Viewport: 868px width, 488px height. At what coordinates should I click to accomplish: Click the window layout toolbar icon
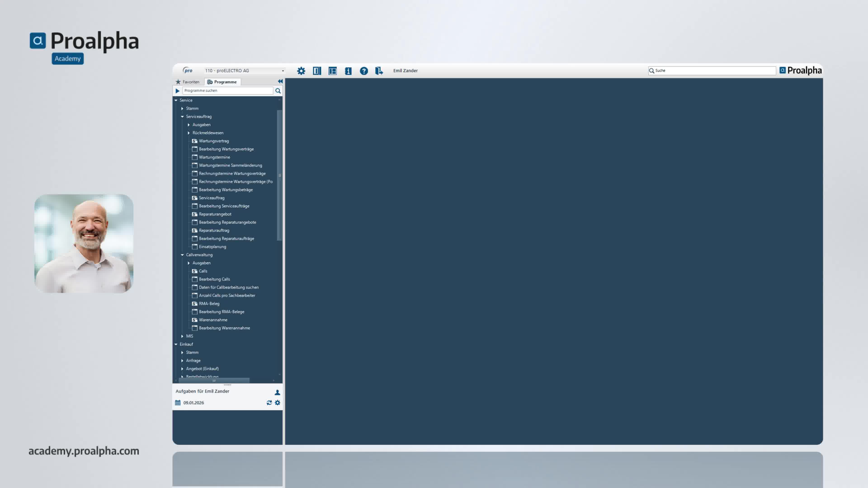click(333, 71)
